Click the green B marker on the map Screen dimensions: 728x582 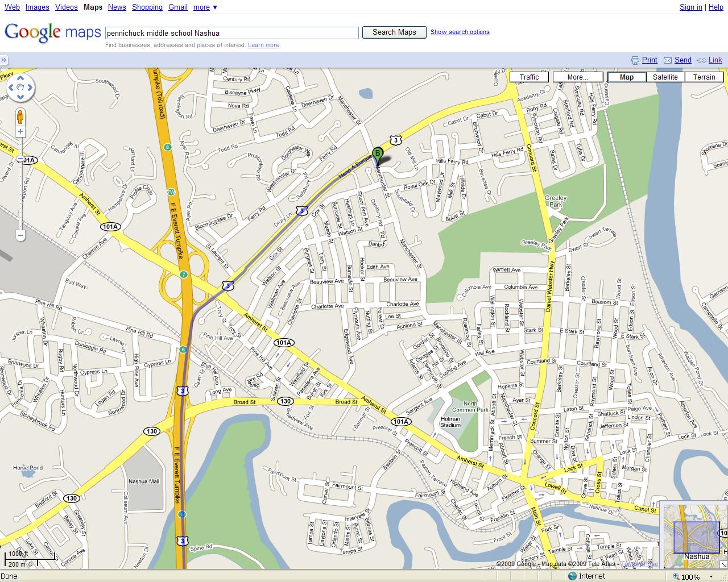(x=377, y=155)
